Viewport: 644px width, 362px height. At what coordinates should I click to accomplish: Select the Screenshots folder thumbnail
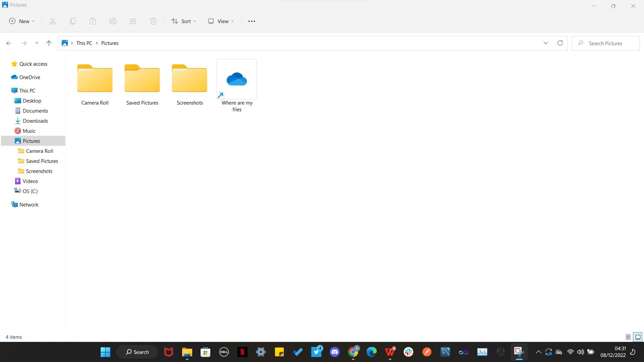click(190, 79)
